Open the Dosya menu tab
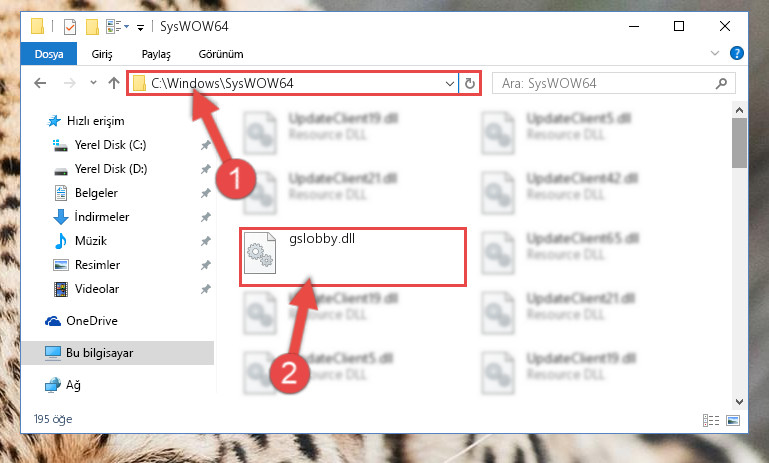This screenshot has height=463, width=769. pyautogui.click(x=49, y=54)
